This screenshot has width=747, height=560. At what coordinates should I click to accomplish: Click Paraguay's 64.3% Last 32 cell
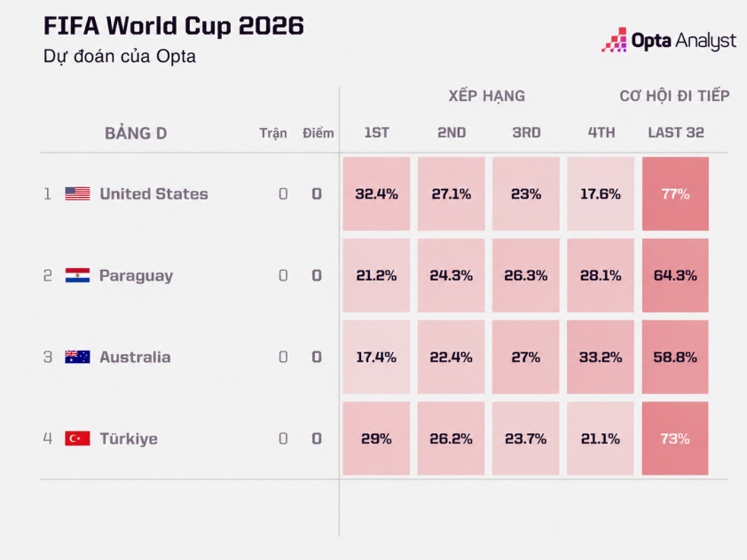point(675,275)
